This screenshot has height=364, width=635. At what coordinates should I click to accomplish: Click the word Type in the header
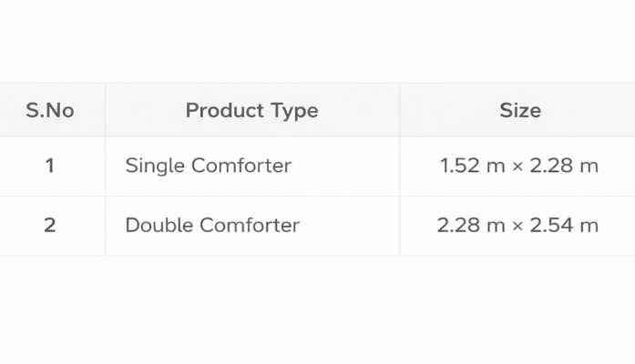(293, 111)
